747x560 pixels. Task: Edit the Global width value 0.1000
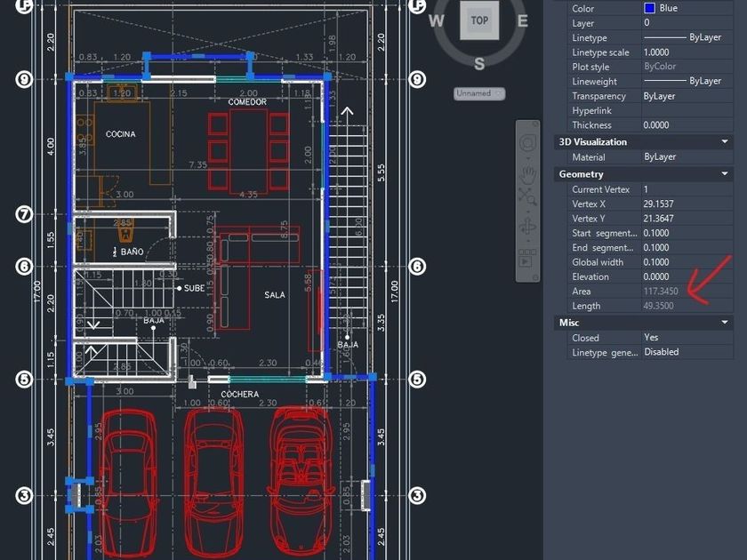point(687,262)
